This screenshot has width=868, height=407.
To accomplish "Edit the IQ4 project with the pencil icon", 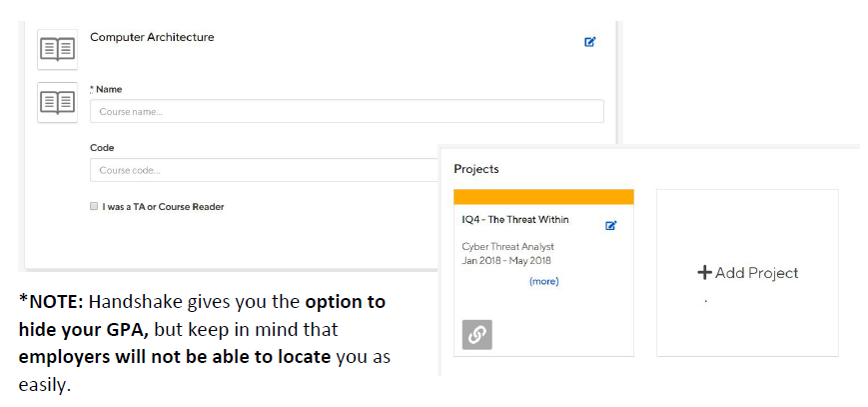I will click(611, 225).
